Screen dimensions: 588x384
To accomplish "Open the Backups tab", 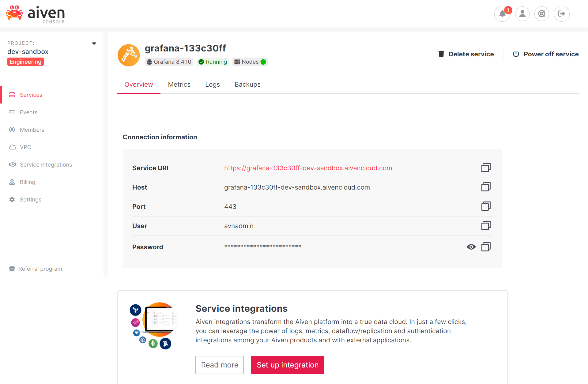I will (247, 85).
